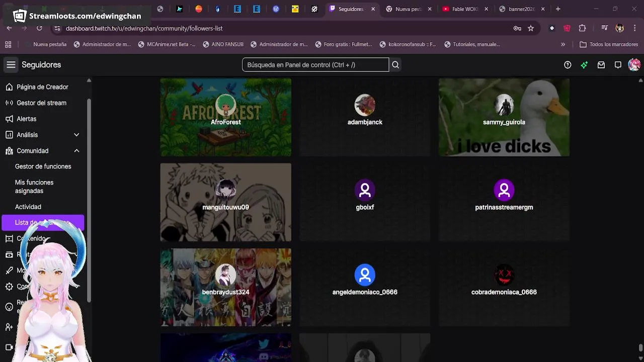
Task: Focus the Búsqueda en Panel de control field
Action: (x=315, y=65)
